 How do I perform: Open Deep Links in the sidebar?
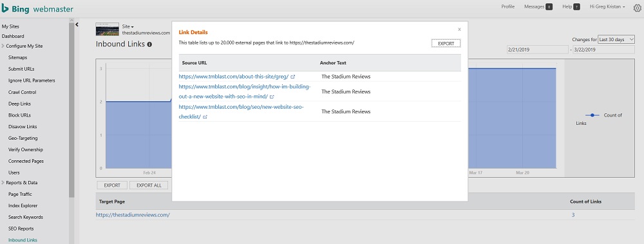[19, 104]
